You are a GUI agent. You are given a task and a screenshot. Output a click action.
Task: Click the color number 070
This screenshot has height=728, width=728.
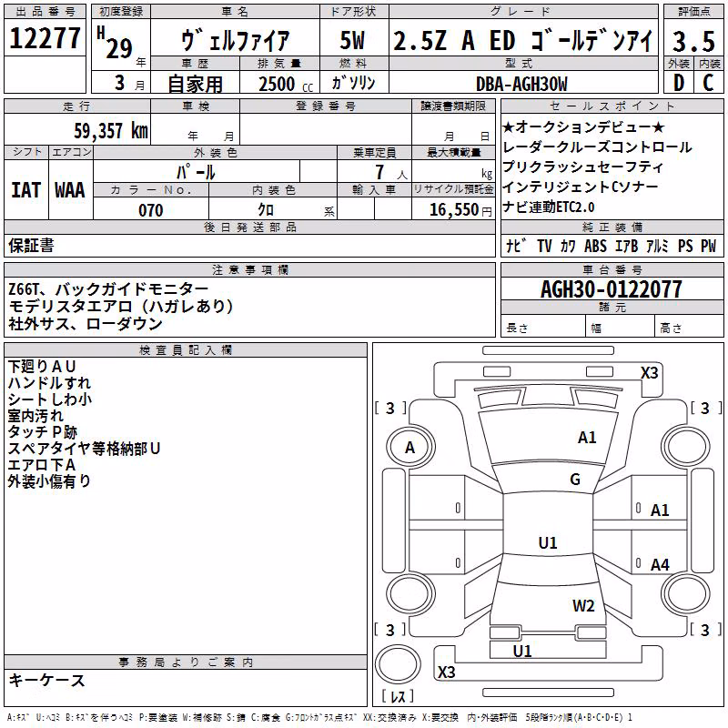[151, 210]
